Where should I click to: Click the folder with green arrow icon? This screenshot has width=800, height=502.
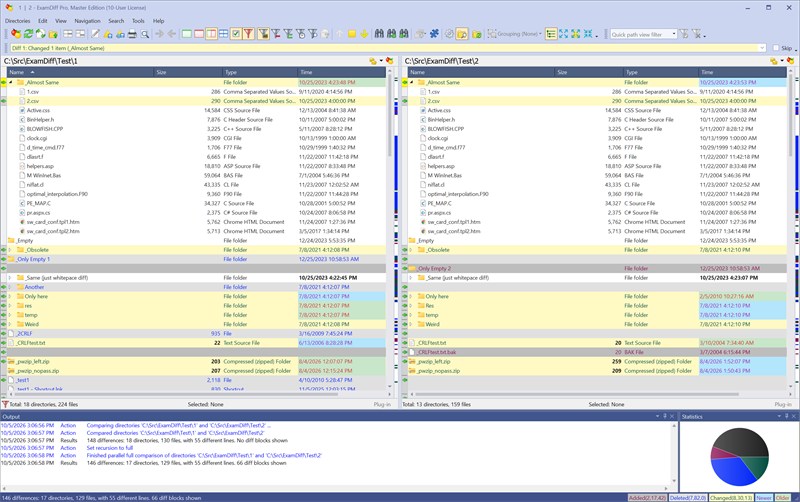(x=53, y=34)
